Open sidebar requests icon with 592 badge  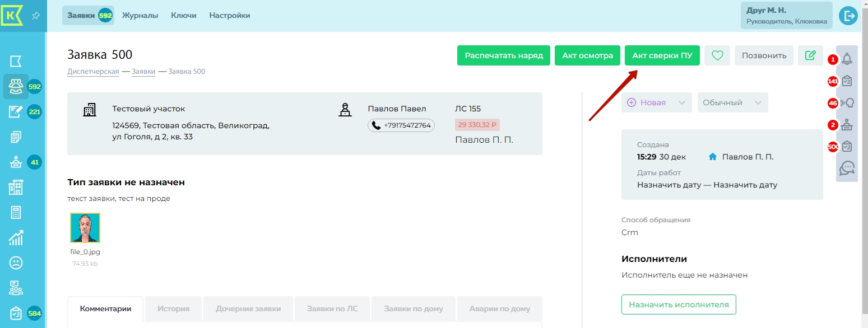pos(16,87)
